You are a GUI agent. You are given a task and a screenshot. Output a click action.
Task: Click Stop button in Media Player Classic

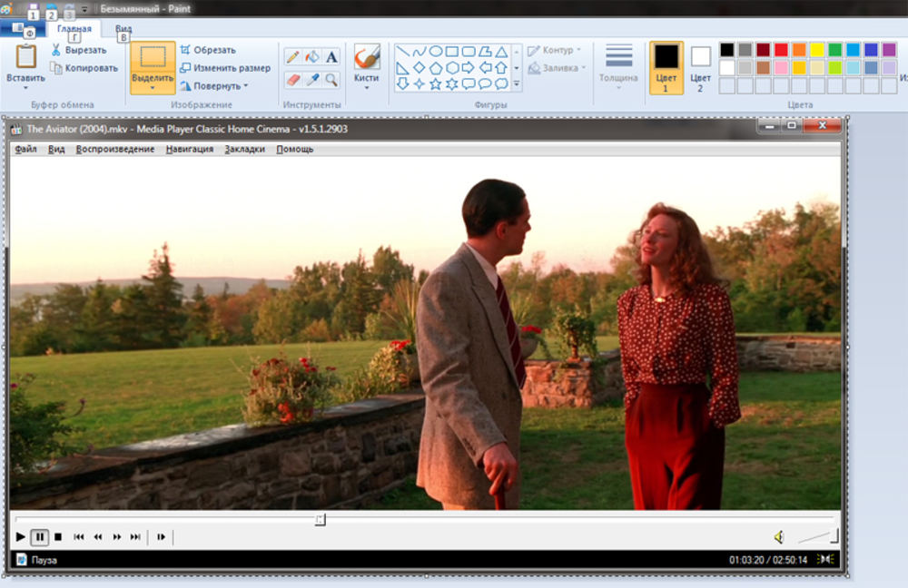(58, 537)
